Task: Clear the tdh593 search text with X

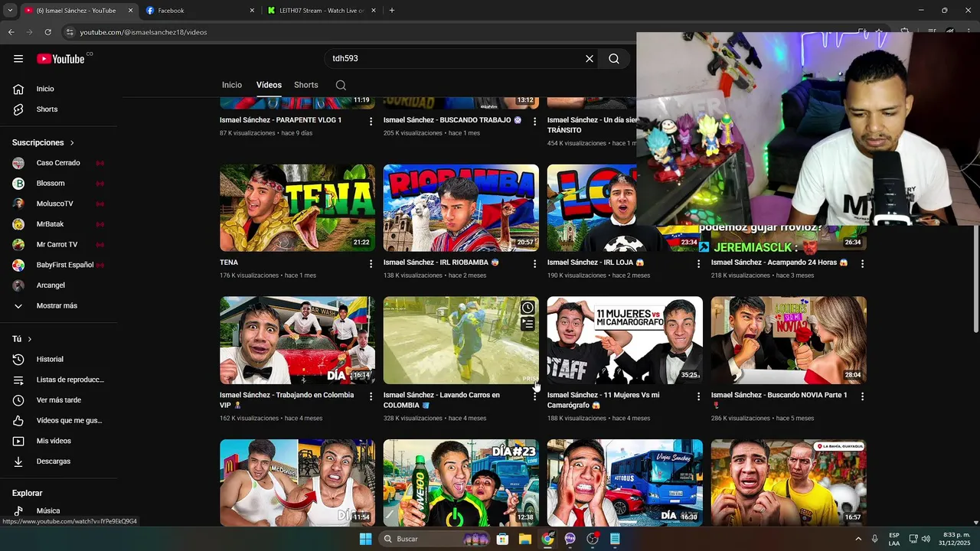Action: pos(590,59)
